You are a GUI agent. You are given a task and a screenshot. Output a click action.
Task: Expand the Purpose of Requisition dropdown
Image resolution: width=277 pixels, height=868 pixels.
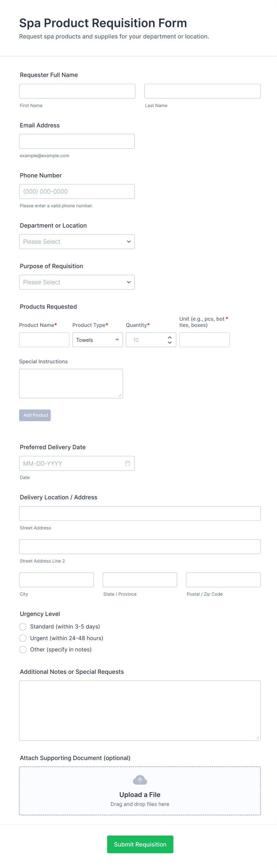(x=77, y=282)
